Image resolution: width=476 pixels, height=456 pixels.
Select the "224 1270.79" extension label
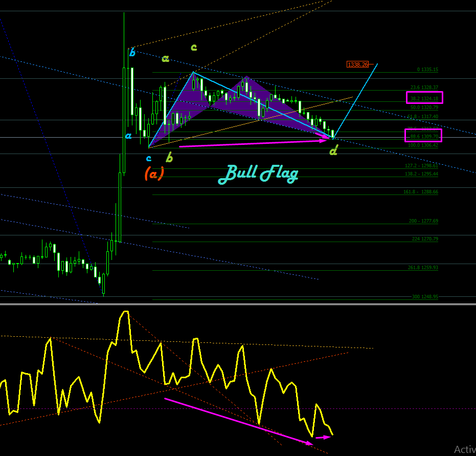coord(425,239)
